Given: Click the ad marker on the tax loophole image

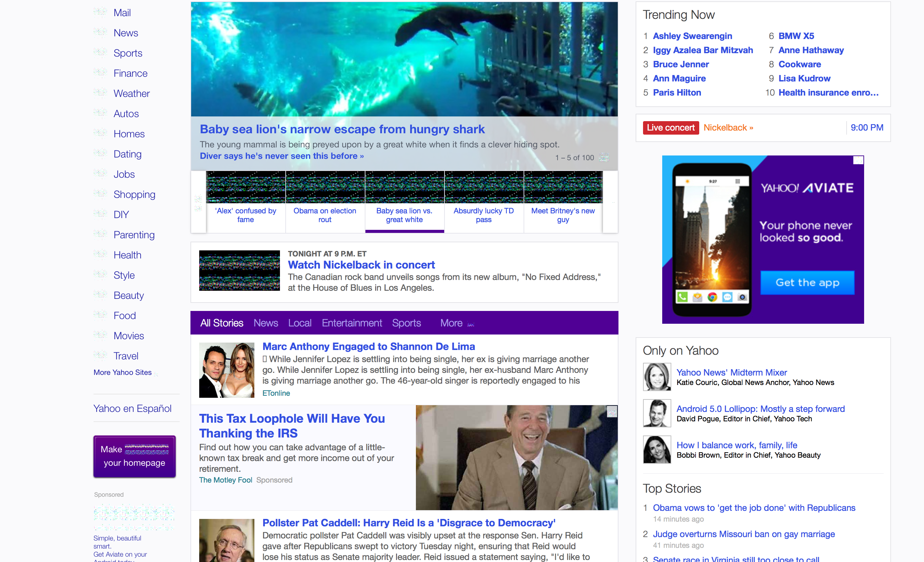Looking at the screenshot, I should pos(612,412).
